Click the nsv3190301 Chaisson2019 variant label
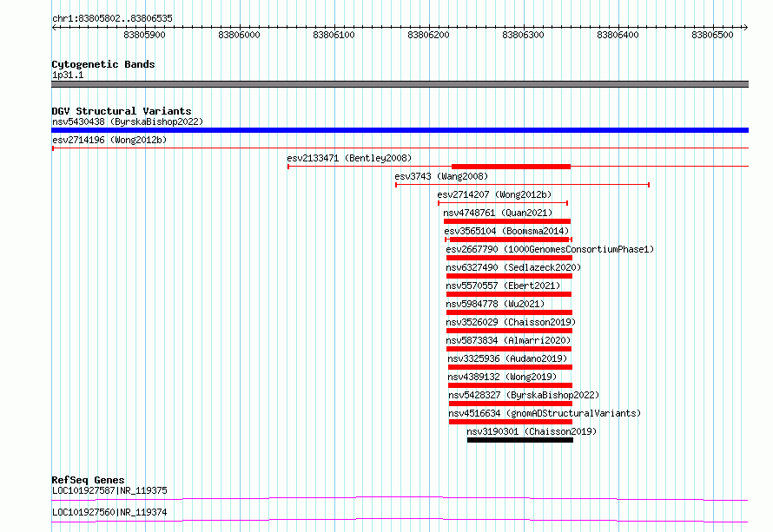This screenshot has width=773, height=532. click(532, 431)
